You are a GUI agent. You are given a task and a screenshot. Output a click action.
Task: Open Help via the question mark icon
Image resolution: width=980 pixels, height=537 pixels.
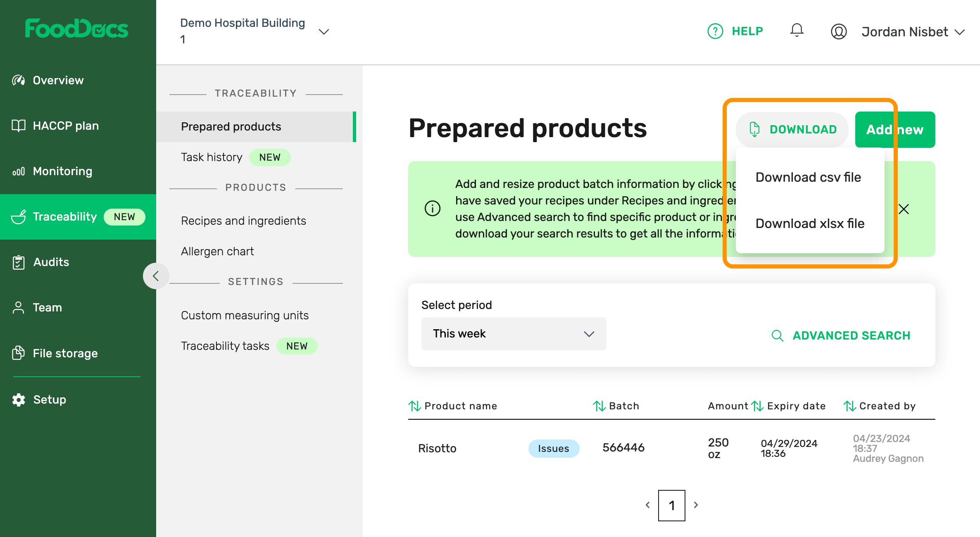pyautogui.click(x=715, y=31)
